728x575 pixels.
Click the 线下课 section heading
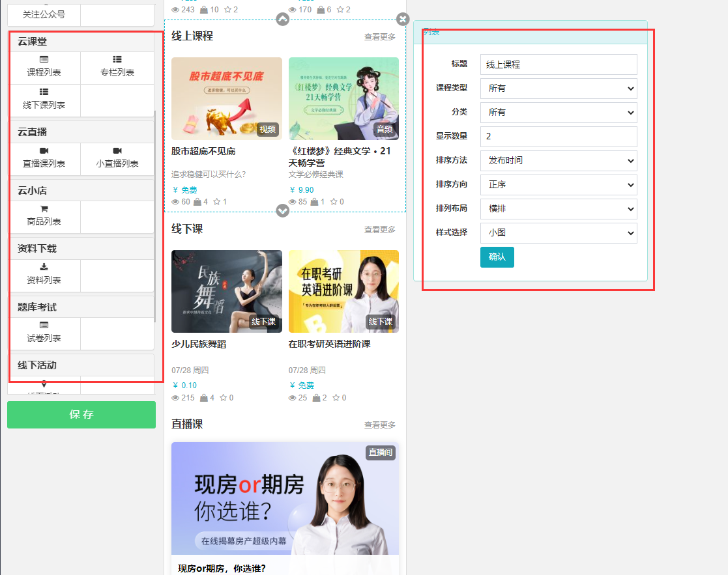(187, 229)
